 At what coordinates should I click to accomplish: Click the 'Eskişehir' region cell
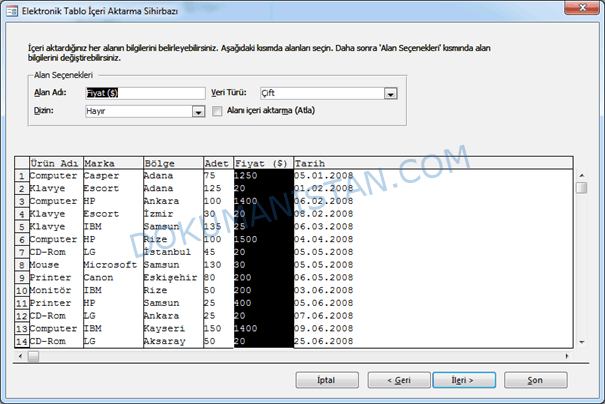173,278
